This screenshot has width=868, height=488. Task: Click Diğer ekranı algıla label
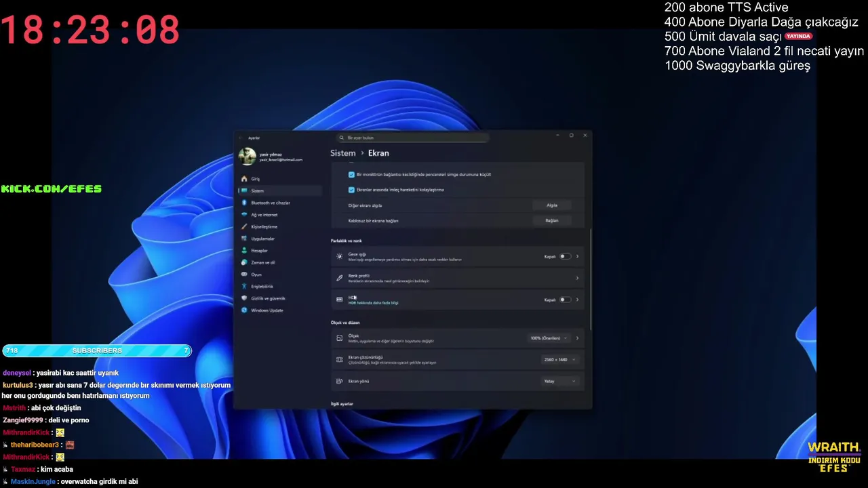click(366, 205)
